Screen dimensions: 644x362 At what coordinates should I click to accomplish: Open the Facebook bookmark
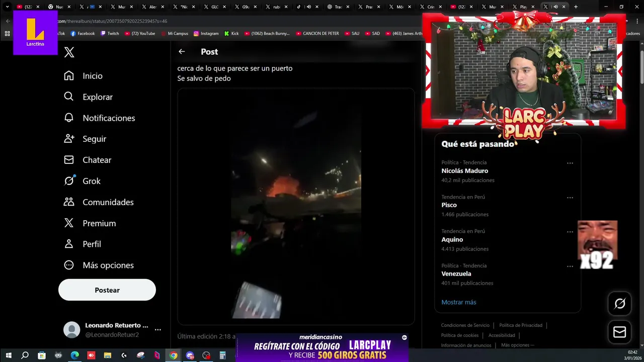83,34
